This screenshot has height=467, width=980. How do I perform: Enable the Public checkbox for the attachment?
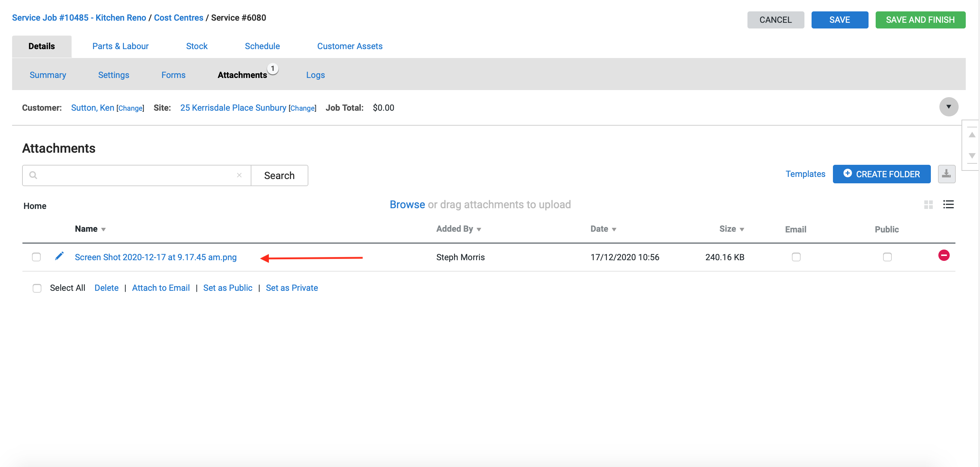(887, 257)
